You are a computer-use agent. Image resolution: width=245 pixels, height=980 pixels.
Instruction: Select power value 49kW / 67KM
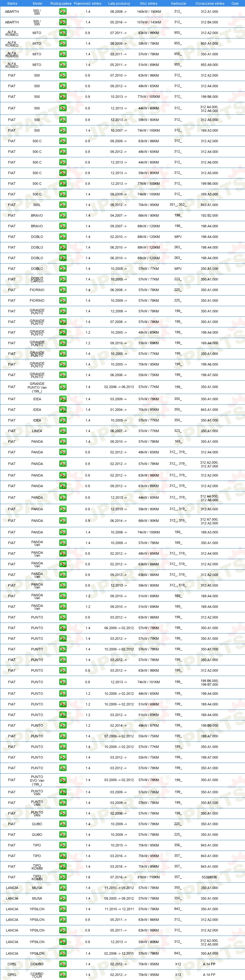click(x=149, y=725)
